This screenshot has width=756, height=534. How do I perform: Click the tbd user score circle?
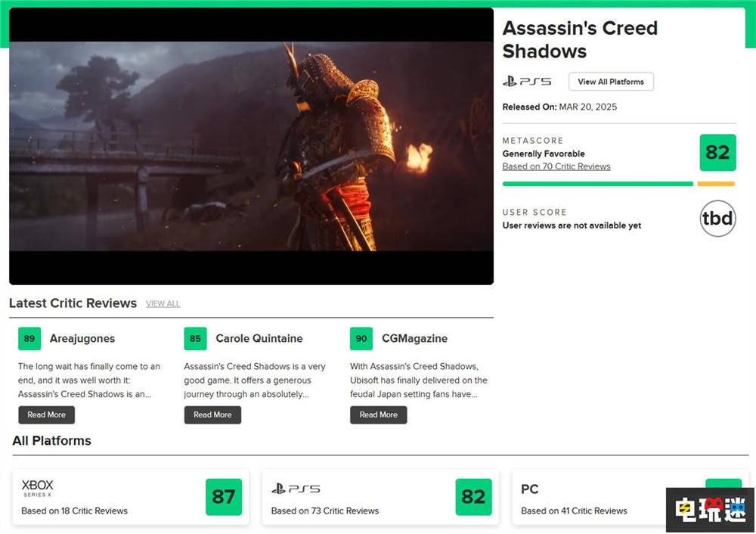(x=717, y=219)
